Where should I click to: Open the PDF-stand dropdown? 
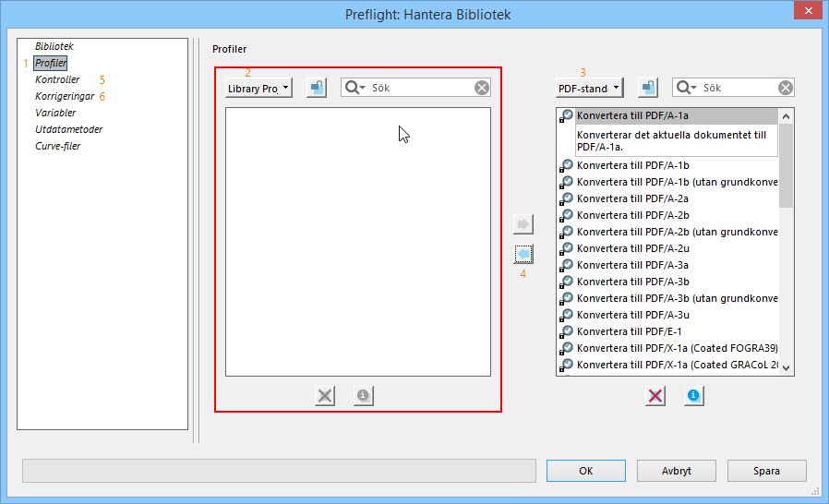pos(590,89)
